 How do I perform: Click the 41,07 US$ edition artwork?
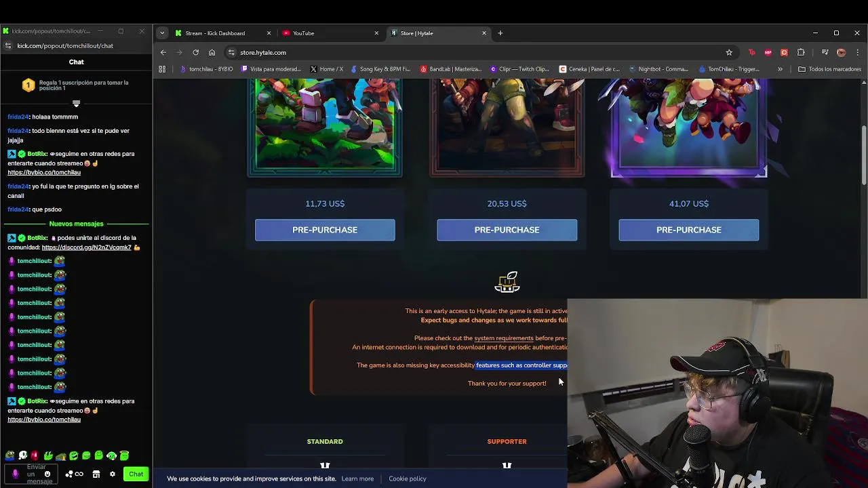tap(688, 127)
